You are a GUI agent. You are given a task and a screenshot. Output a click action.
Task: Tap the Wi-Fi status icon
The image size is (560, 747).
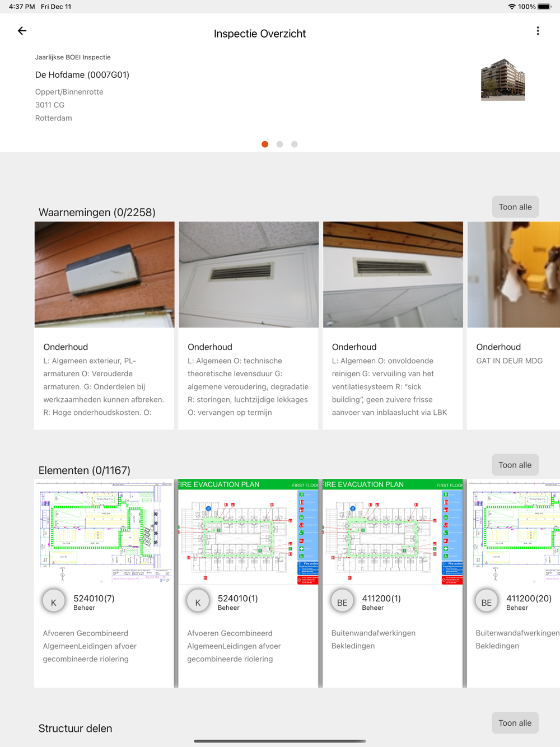point(511,7)
